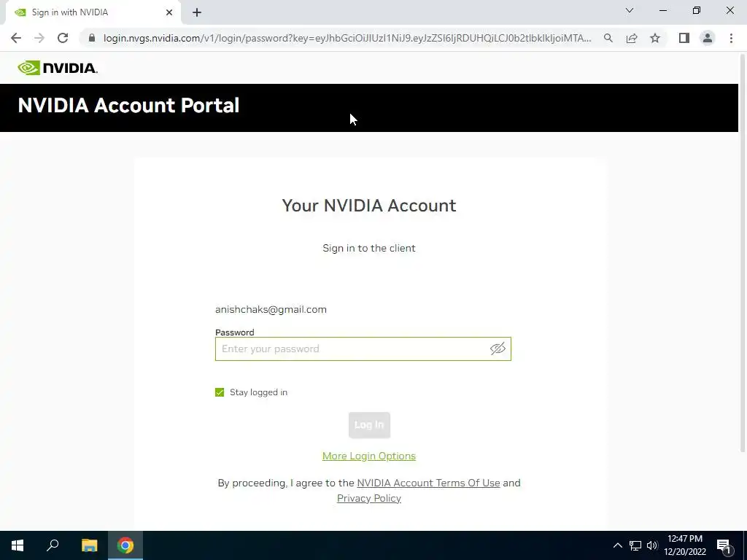This screenshot has width=747, height=560.
Task: Toggle password visibility eye icon
Action: tap(498, 349)
